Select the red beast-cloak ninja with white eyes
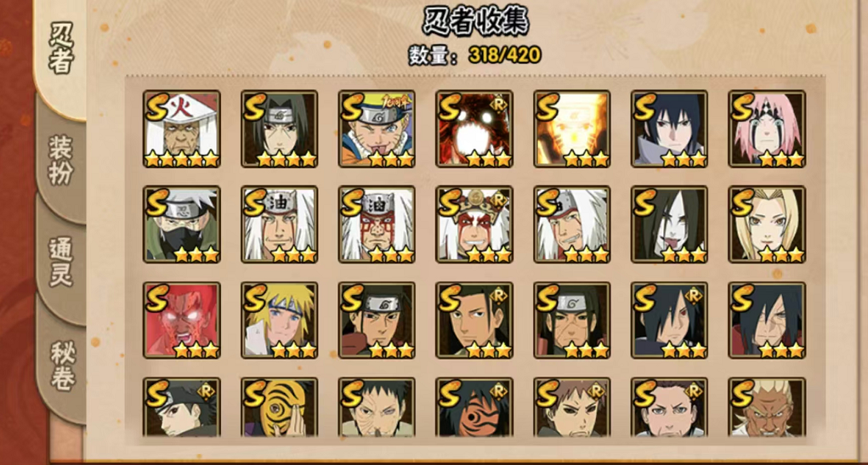 click(x=474, y=128)
